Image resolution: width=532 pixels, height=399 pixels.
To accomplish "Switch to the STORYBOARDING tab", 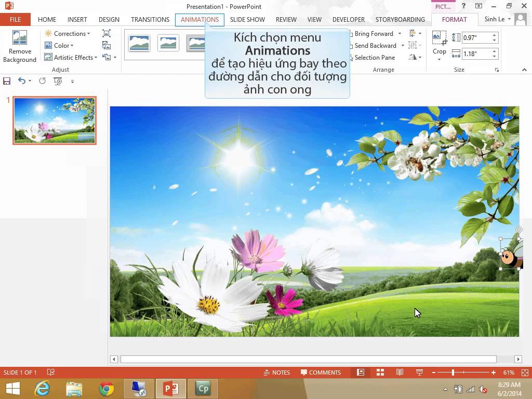I will (x=400, y=19).
